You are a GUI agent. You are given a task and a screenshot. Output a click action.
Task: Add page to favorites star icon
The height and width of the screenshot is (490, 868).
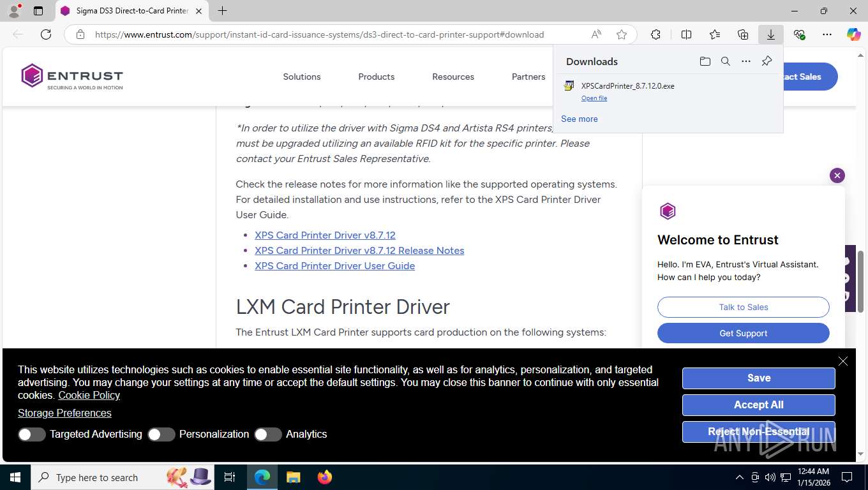coord(622,34)
